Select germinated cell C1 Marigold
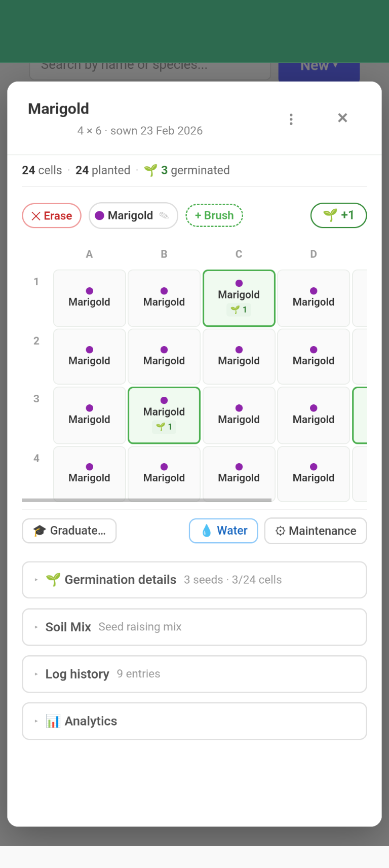This screenshot has height=868, width=389. (239, 298)
